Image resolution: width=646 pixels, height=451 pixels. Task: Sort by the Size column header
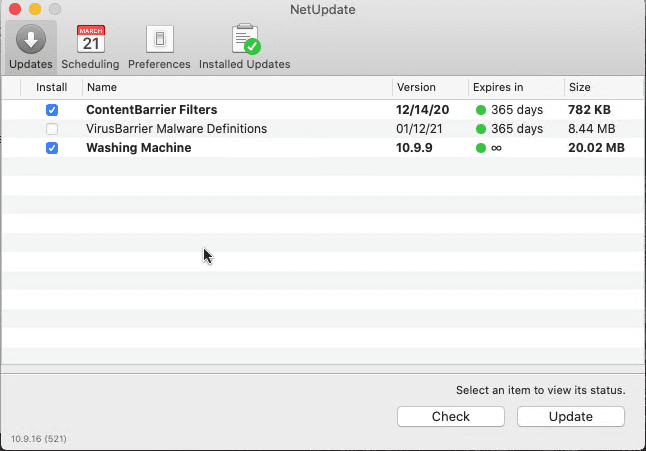(x=604, y=87)
